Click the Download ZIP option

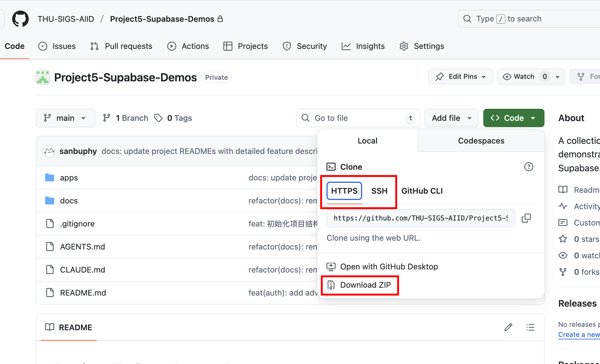365,285
